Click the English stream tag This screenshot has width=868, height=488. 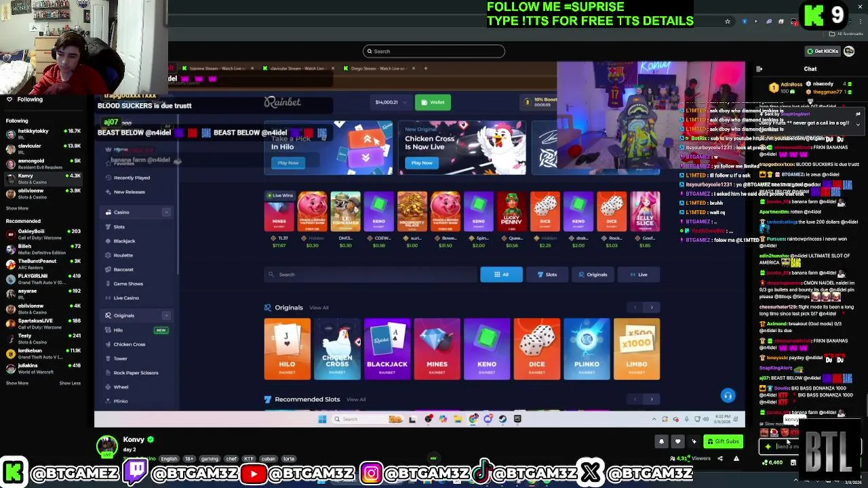169,459
